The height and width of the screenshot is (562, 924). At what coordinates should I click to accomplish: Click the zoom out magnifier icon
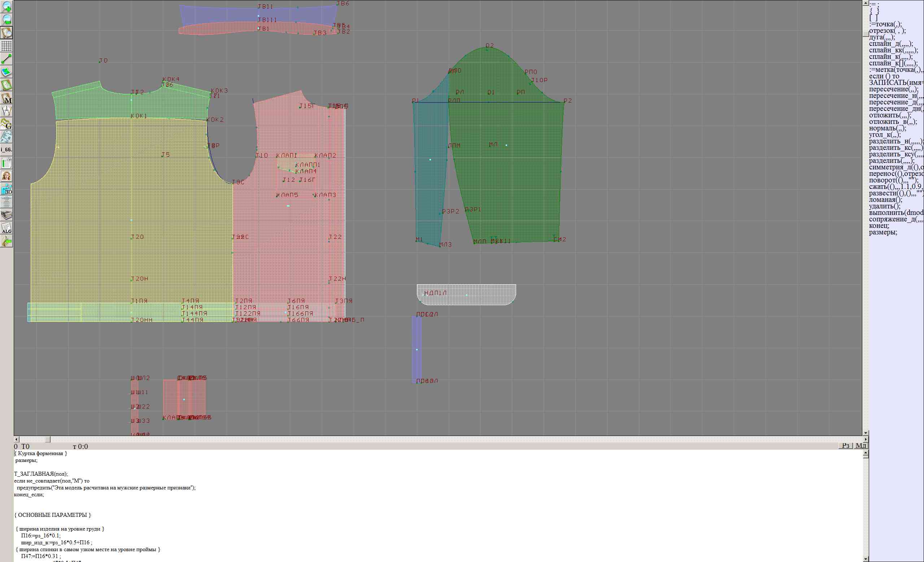click(6, 20)
